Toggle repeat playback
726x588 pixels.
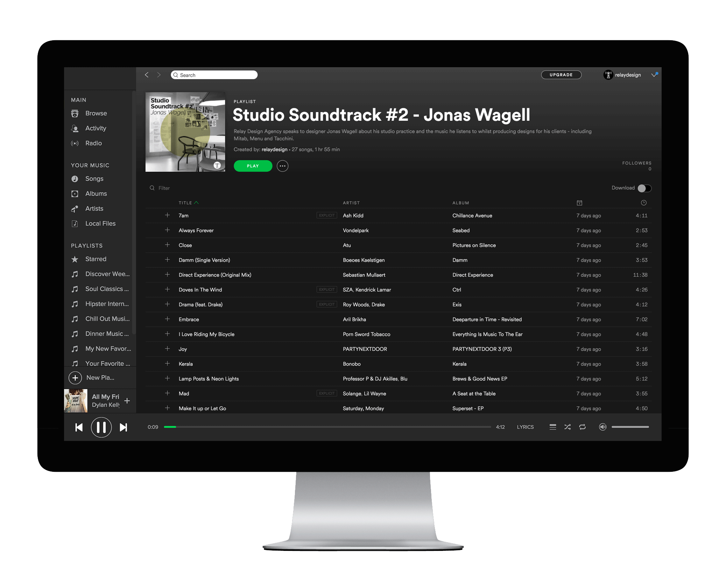coord(582,427)
